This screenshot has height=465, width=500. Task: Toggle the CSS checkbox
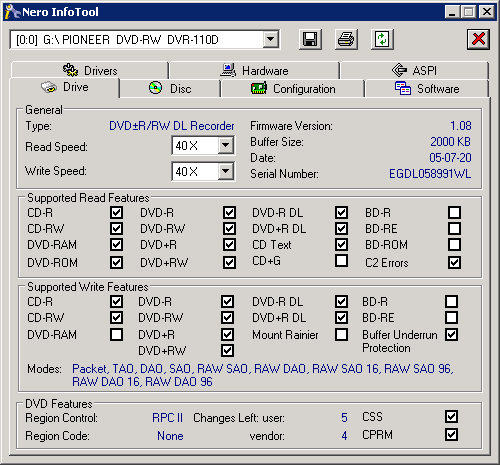pos(451,416)
